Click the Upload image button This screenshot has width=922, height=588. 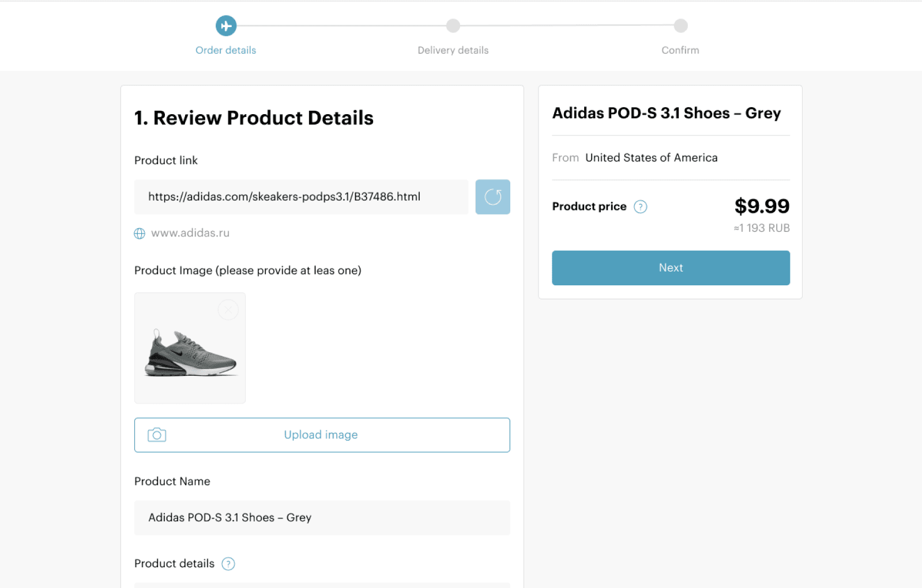pos(322,435)
